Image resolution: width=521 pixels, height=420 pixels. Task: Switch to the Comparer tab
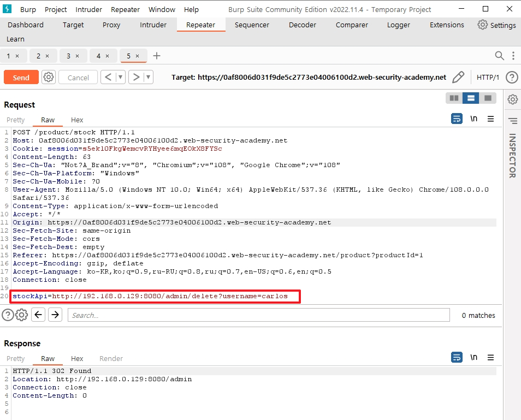coord(352,25)
